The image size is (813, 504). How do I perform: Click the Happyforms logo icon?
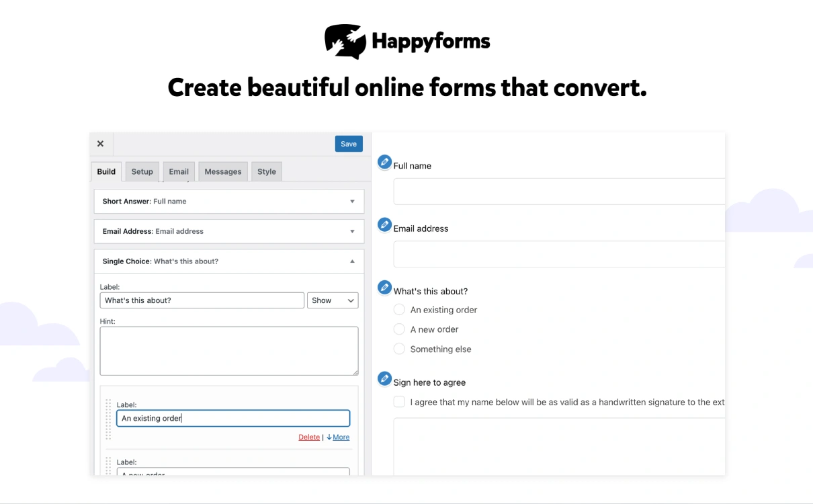345,42
